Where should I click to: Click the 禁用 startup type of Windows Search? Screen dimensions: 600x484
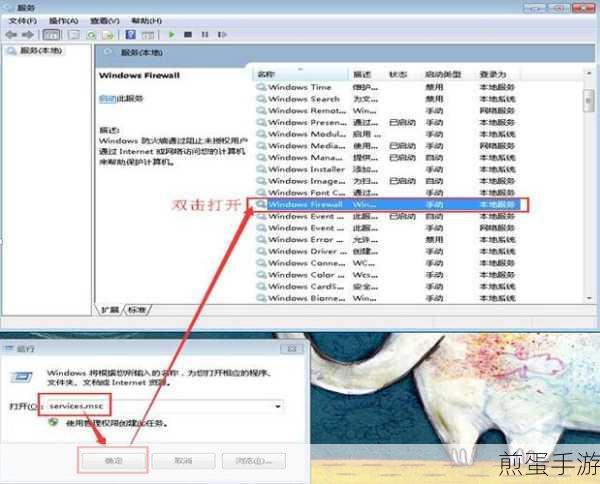[x=435, y=99]
